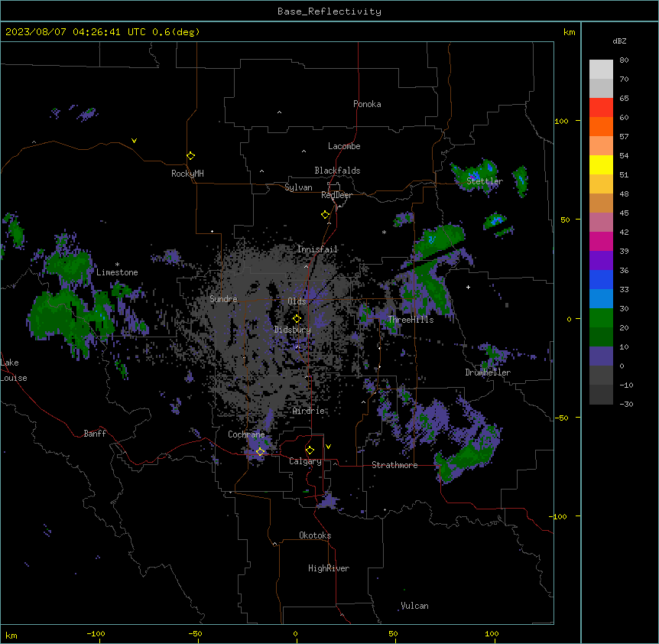Click the RedDeer city label

click(336, 195)
